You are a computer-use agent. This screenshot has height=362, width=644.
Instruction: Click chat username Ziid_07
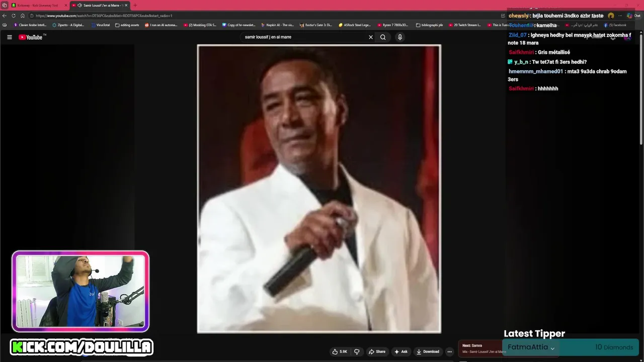pos(518,35)
